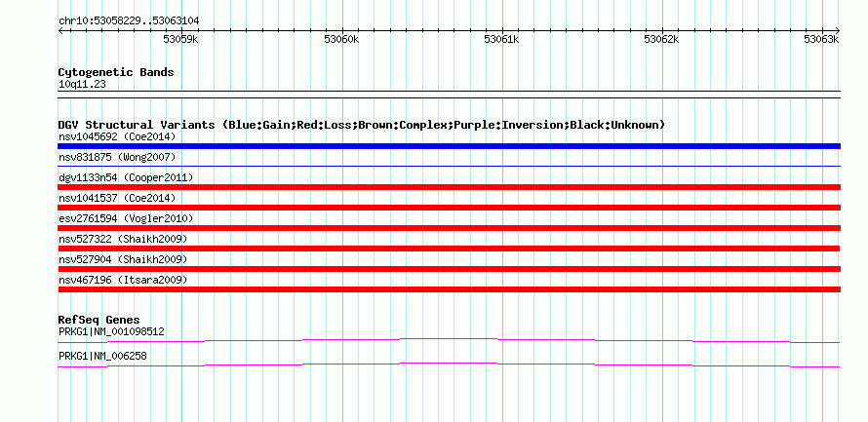Open the esv2761594 (Vogler2010) label

click(126, 218)
